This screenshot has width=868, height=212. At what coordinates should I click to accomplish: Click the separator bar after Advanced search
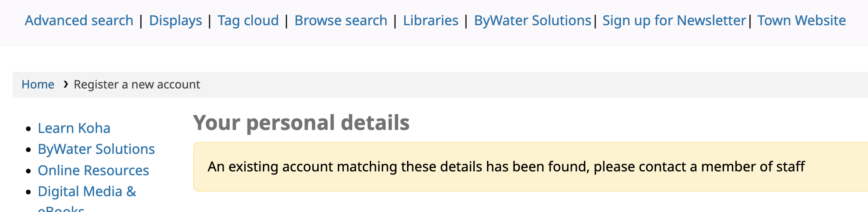(141, 21)
